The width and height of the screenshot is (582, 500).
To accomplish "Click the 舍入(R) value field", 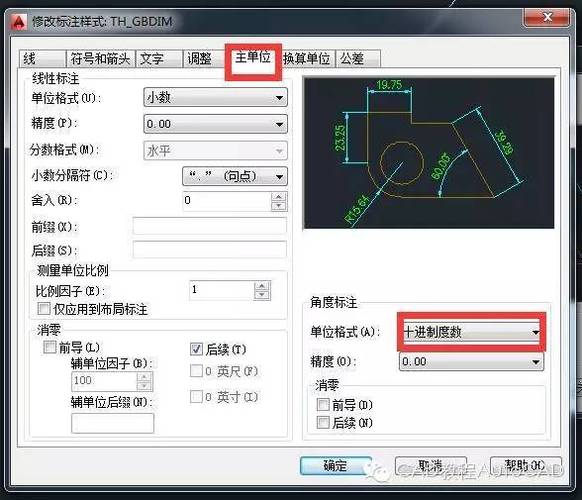I will coord(227,201).
